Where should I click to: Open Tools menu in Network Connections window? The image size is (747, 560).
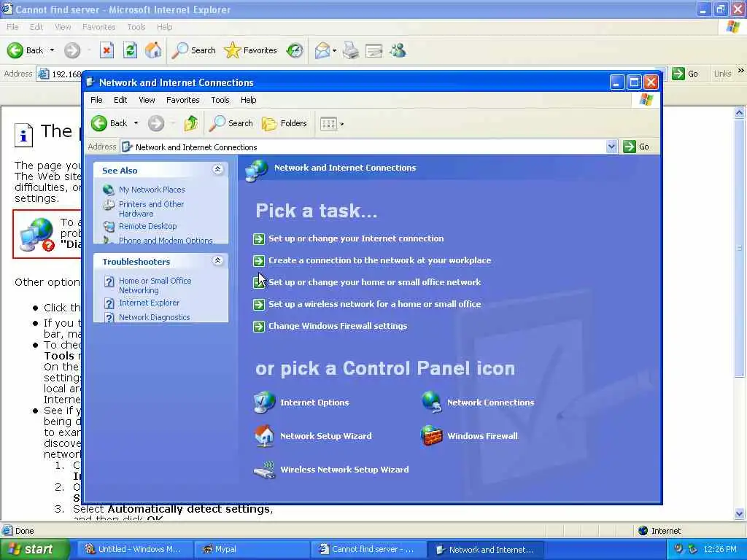220,100
